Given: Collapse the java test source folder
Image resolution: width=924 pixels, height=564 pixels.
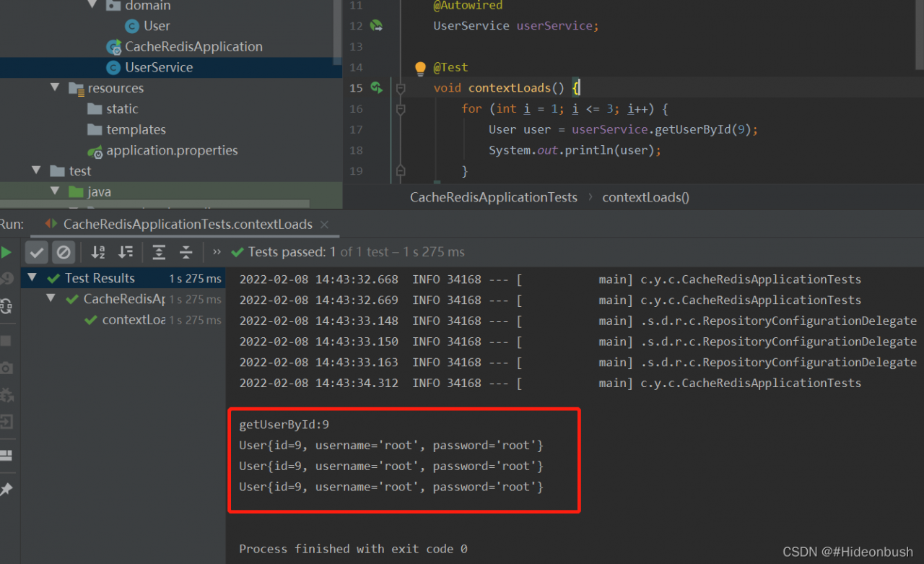Looking at the screenshot, I should pyautogui.click(x=55, y=192).
